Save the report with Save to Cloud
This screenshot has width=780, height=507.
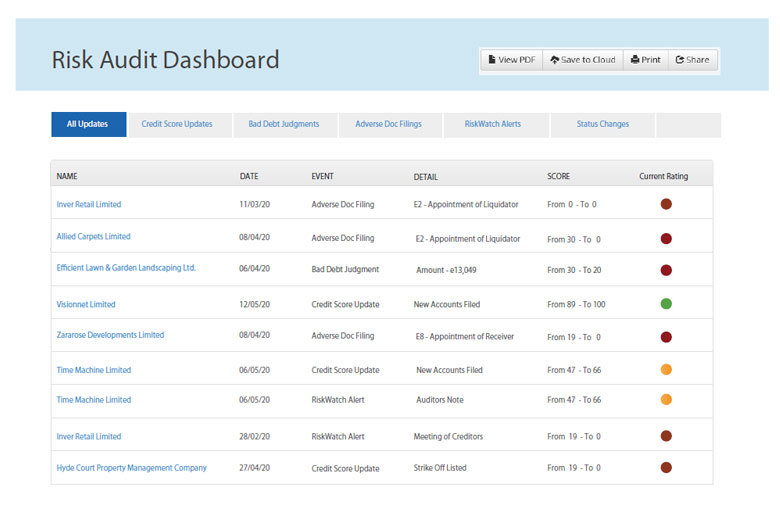coord(583,60)
